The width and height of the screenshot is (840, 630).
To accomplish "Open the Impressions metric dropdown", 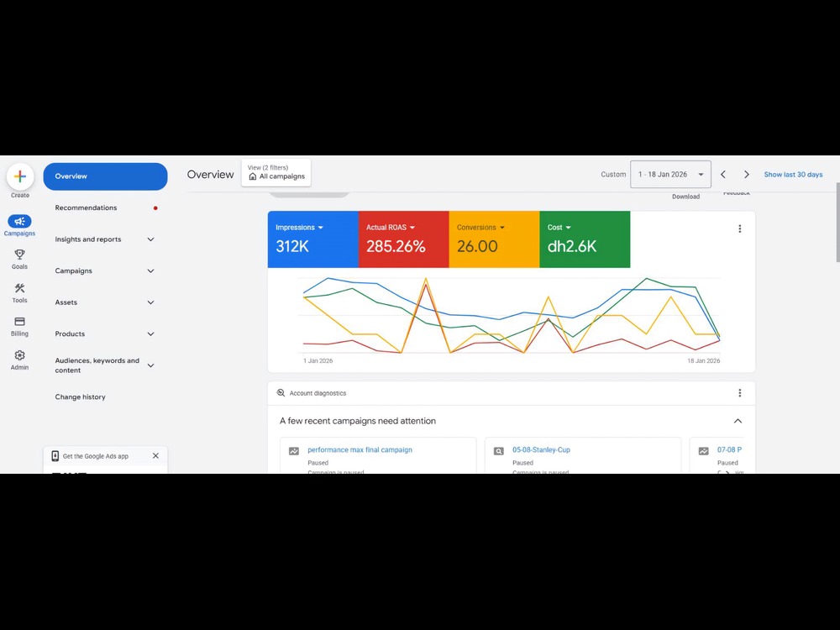I will [x=300, y=228].
